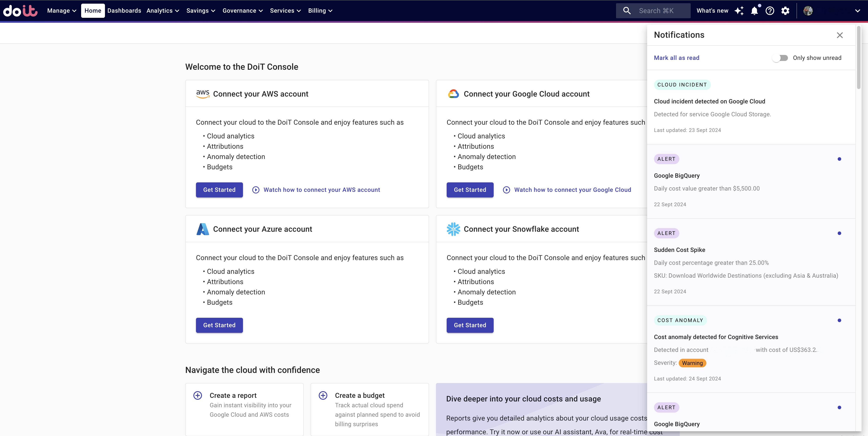Screen dimensions: 868x436
Task: Expand the Manage dropdown menu
Action: [x=62, y=11]
